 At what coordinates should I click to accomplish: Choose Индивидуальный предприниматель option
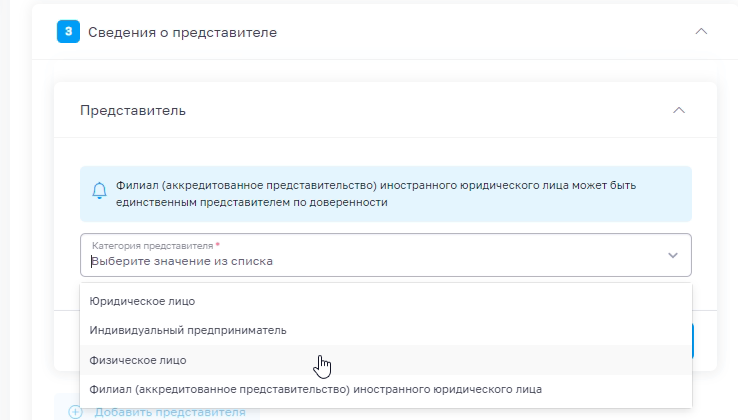(x=385, y=331)
